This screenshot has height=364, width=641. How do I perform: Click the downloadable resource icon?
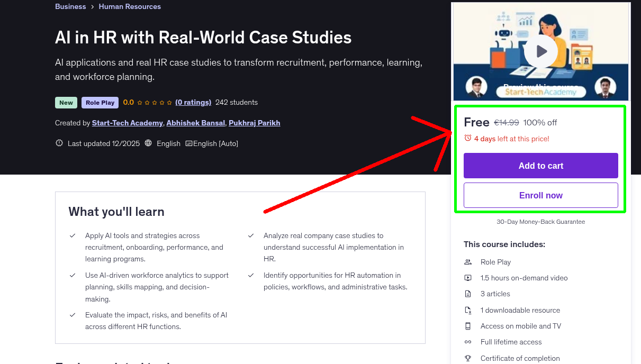click(x=468, y=310)
